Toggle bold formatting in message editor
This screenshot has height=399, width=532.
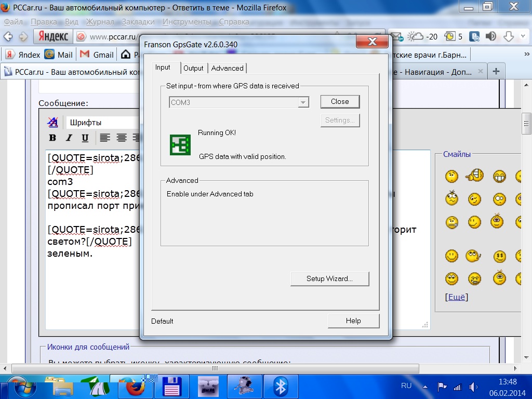[52, 138]
